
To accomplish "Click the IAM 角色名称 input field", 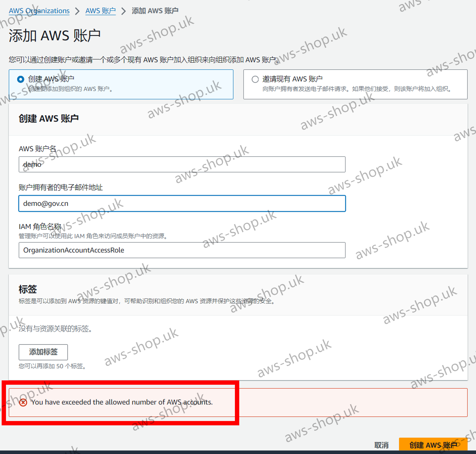I will point(182,250).
